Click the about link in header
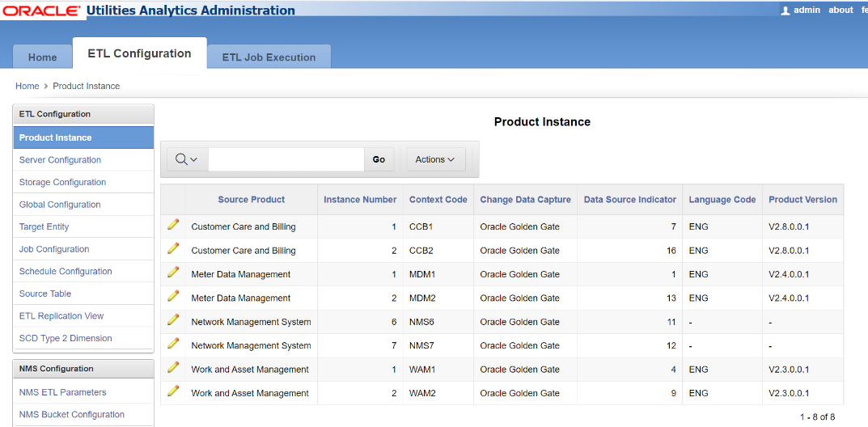 pos(840,10)
